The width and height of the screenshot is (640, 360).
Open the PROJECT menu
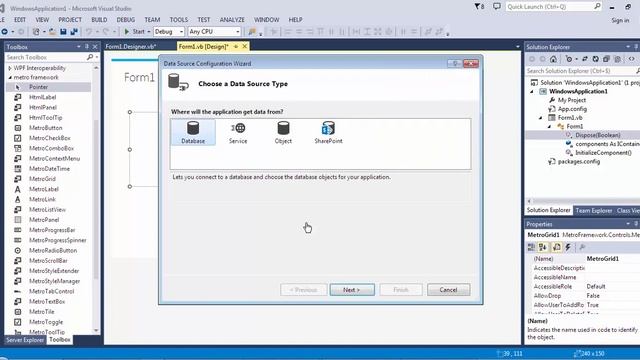70,20
